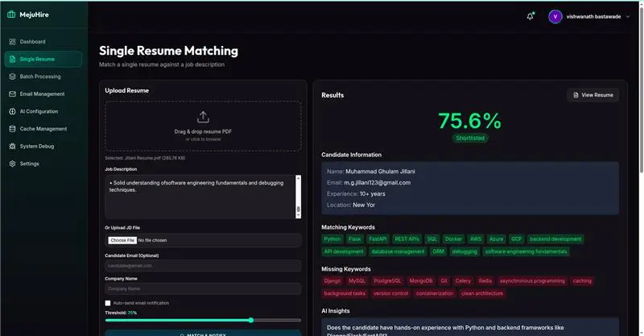
Task: Click the Cache Management sidebar icon
Action: (12, 129)
